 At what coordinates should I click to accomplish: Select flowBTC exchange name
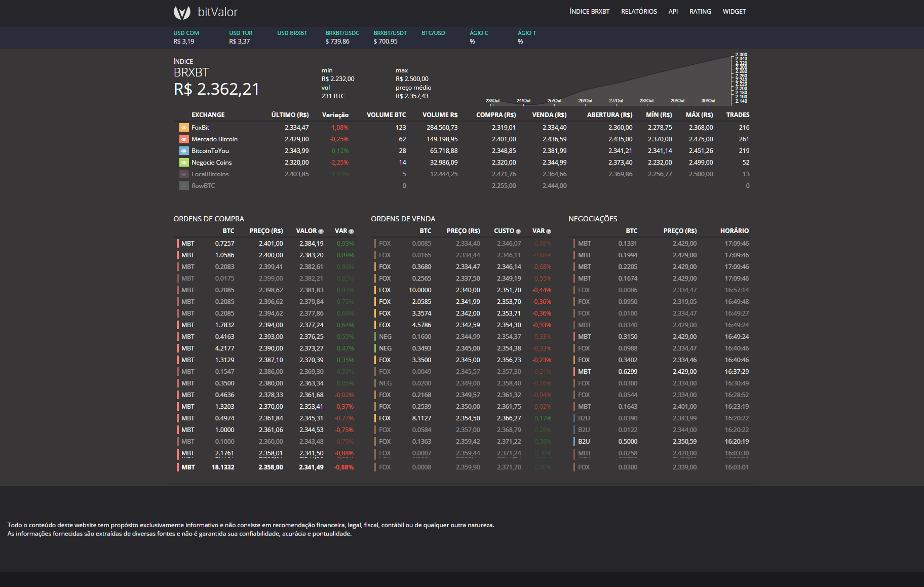[203, 186]
